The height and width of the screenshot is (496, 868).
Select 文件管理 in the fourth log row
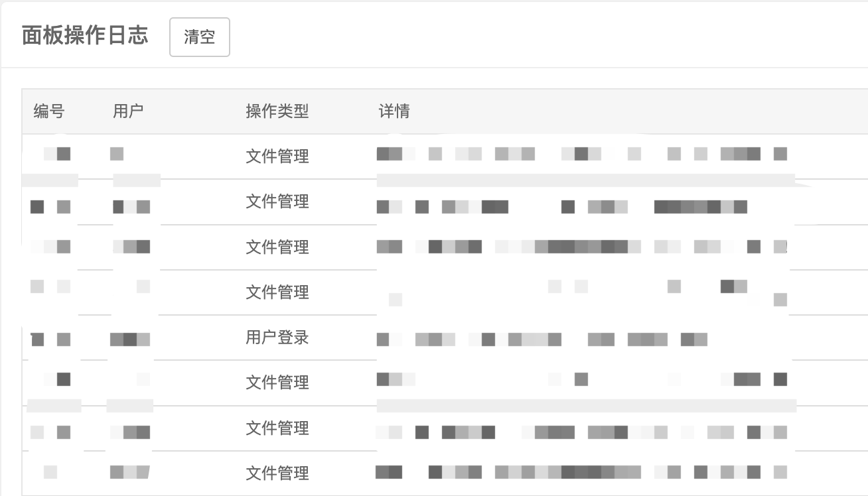click(277, 292)
